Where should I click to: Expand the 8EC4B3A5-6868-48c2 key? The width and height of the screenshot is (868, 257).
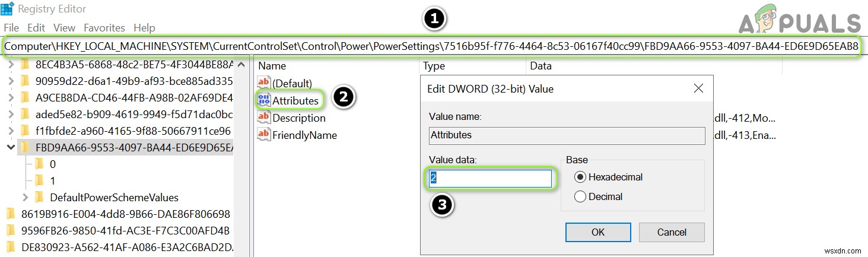coord(10,64)
